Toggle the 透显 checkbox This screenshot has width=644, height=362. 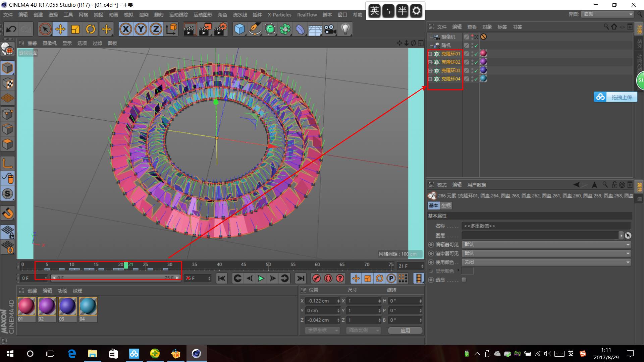coord(464,280)
